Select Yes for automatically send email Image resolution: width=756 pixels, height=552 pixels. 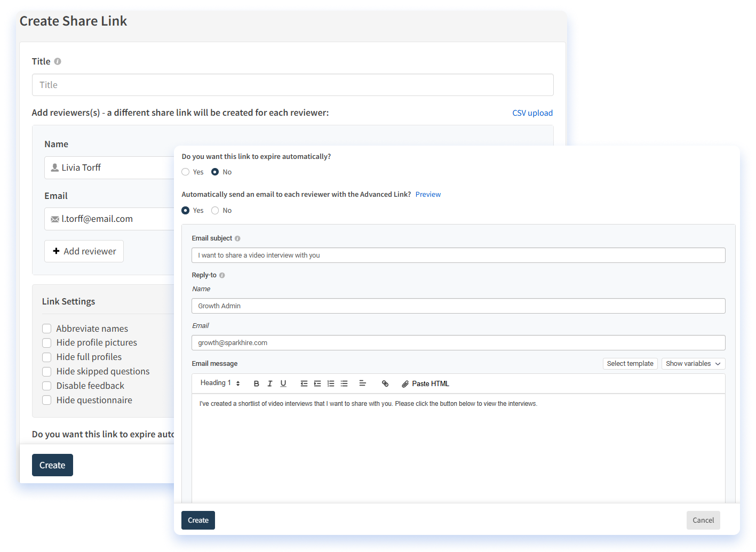tap(186, 210)
